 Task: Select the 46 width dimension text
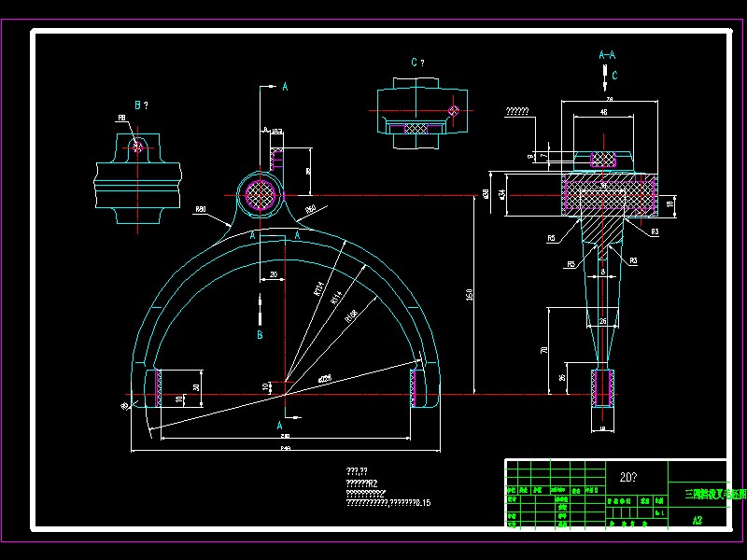tap(603, 112)
